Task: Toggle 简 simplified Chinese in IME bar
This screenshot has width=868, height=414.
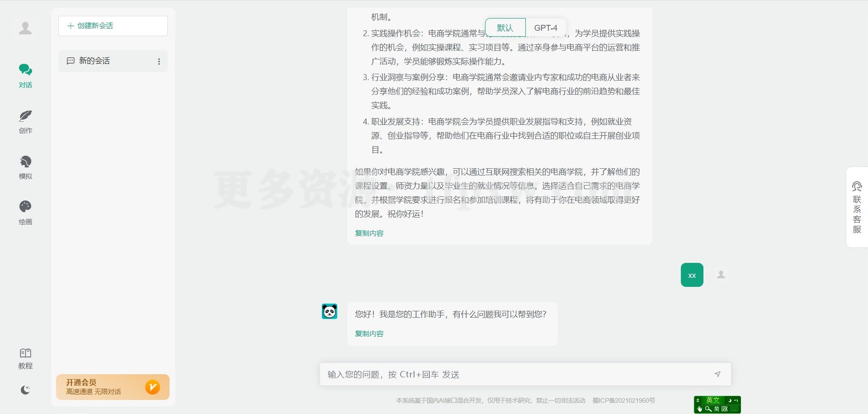Action: 717,409
